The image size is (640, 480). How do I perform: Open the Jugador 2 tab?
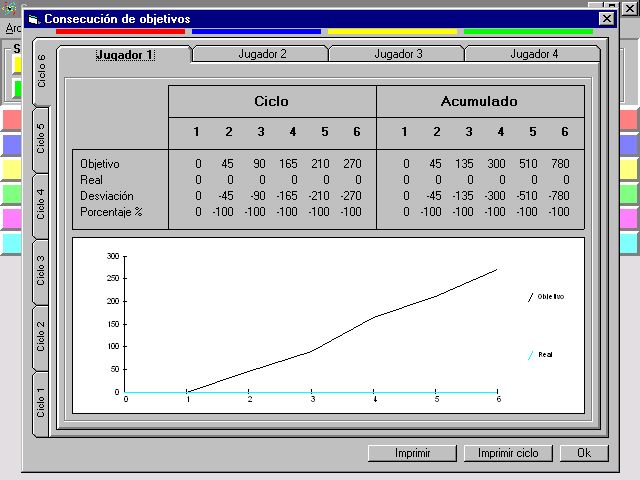click(262, 54)
